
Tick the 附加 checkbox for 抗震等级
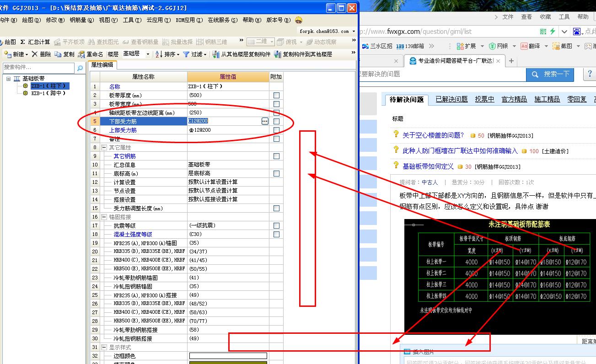pos(276,225)
